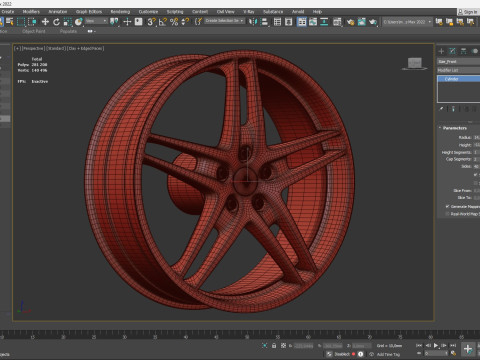Open the Scripting menu

[x=175, y=12]
